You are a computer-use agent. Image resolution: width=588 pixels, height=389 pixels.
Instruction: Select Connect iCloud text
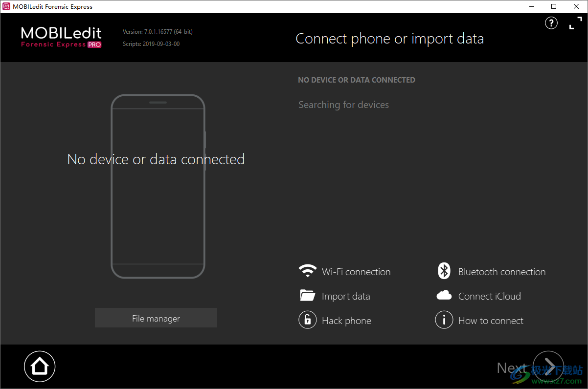pyautogui.click(x=490, y=296)
